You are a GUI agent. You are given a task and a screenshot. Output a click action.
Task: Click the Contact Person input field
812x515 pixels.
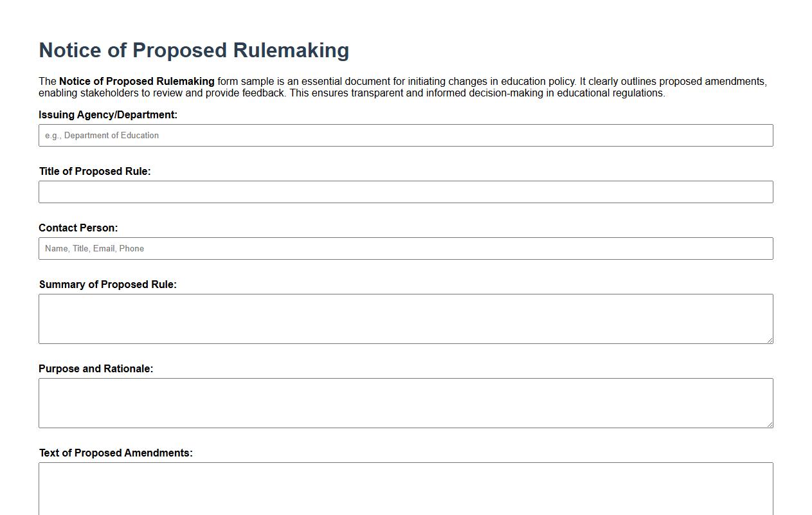click(406, 248)
